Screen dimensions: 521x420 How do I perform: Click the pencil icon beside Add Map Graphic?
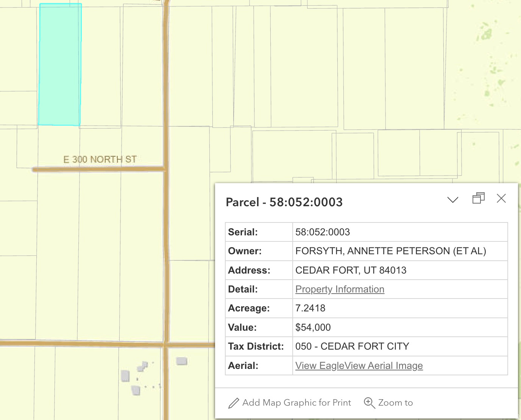[x=234, y=403]
